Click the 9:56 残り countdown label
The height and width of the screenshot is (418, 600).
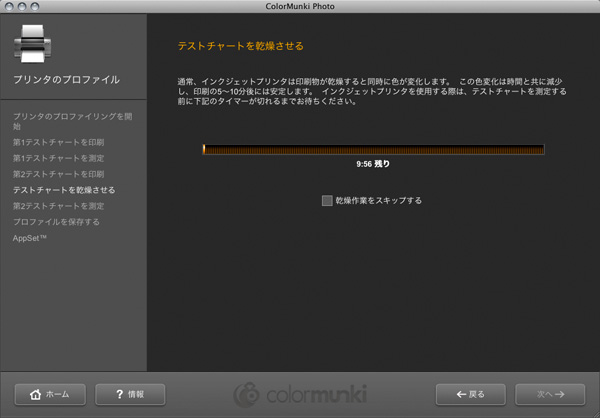[373, 163]
